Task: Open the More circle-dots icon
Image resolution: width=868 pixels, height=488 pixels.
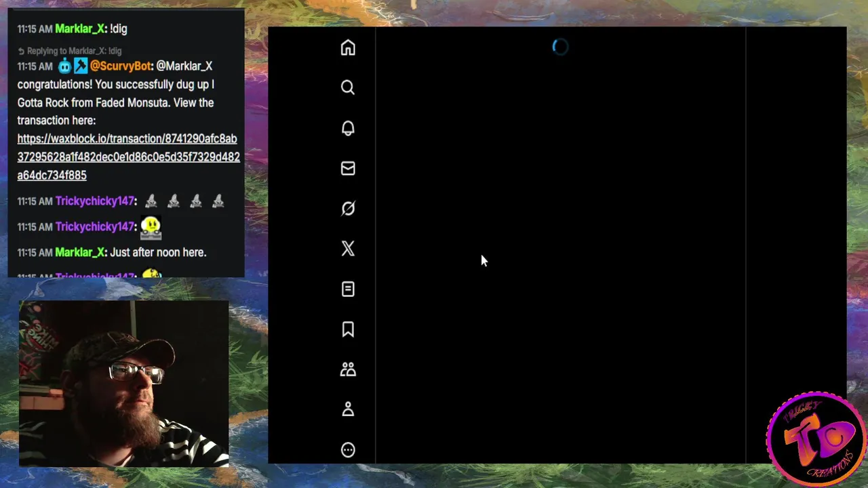Action: [x=348, y=450]
